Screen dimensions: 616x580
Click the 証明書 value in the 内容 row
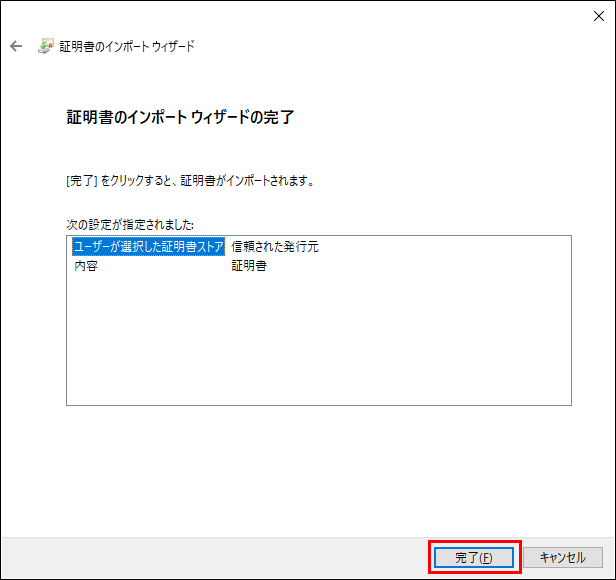coord(249,267)
